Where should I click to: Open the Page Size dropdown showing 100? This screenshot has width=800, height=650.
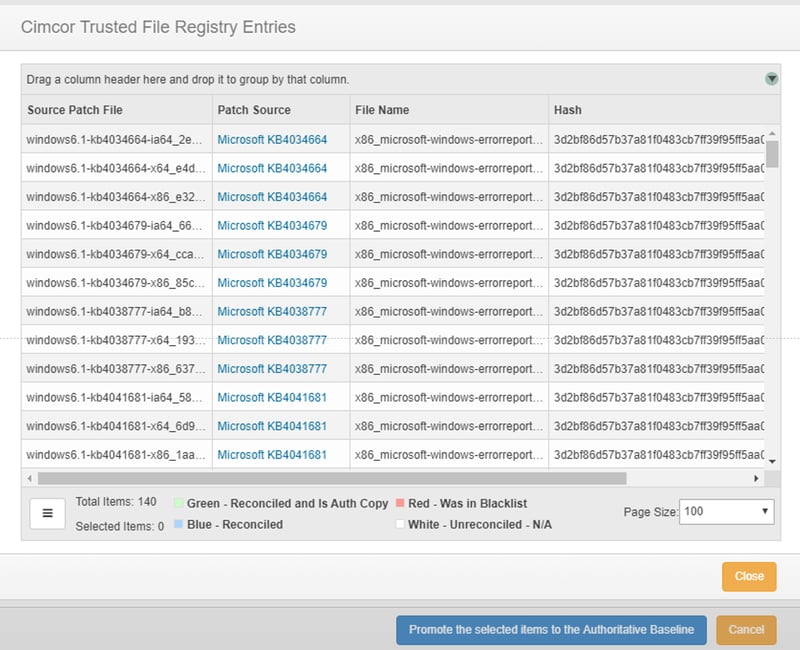[x=727, y=511]
